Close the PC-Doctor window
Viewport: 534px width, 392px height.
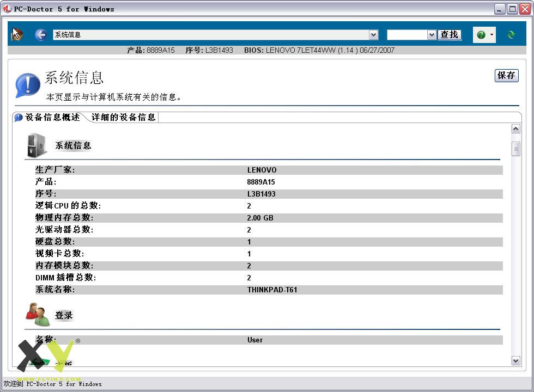524,9
